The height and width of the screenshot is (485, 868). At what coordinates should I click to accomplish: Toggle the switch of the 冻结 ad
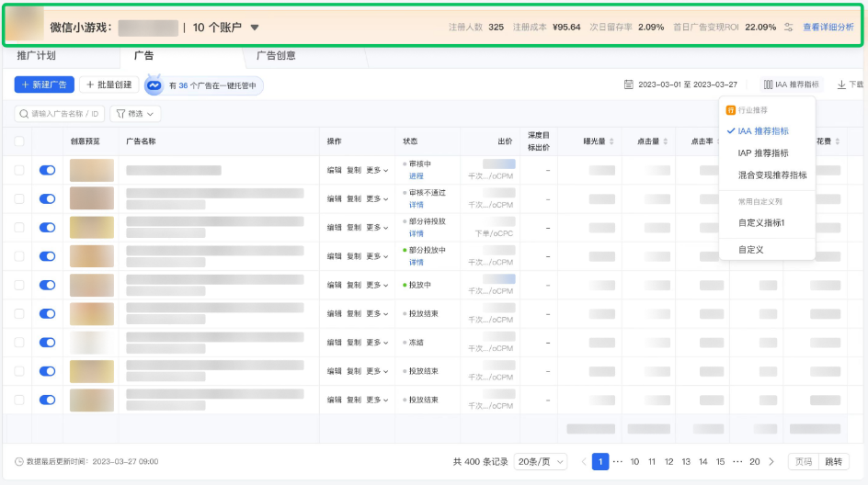coord(47,343)
